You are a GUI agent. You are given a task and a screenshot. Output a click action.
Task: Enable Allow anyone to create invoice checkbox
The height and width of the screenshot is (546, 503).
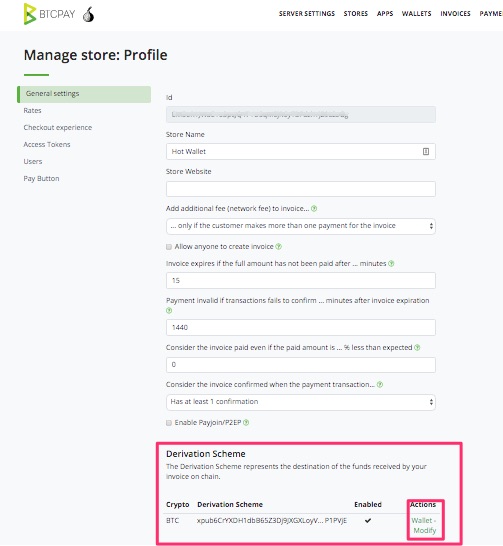click(x=169, y=247)
